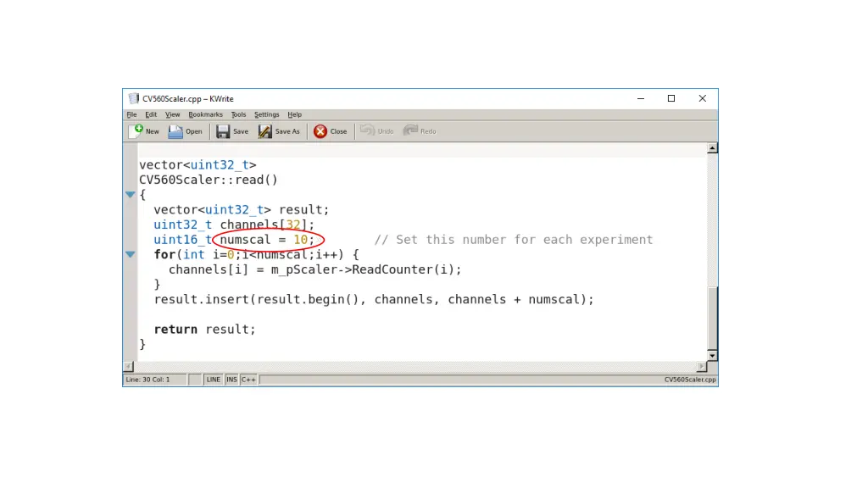The image size is (868, 488).
Task: Click the horizontal scrollbar right arrow
Action: (701, 366)
